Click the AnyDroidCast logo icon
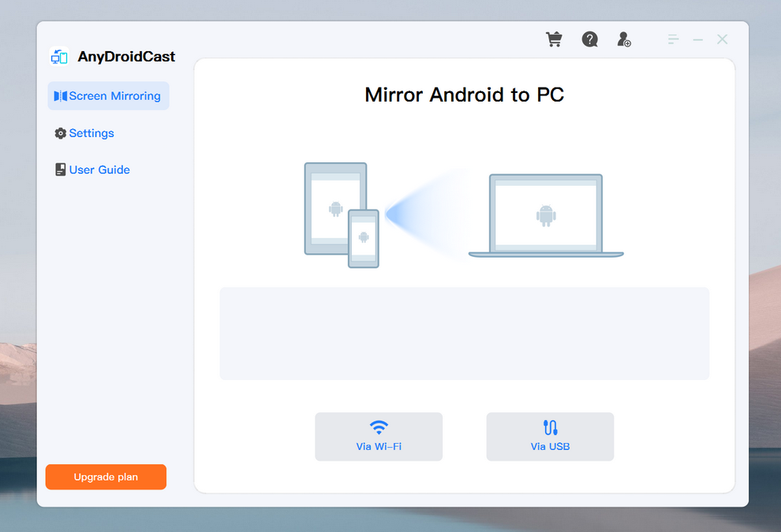Viewport: 781px width, 532px height. [59, 57]
